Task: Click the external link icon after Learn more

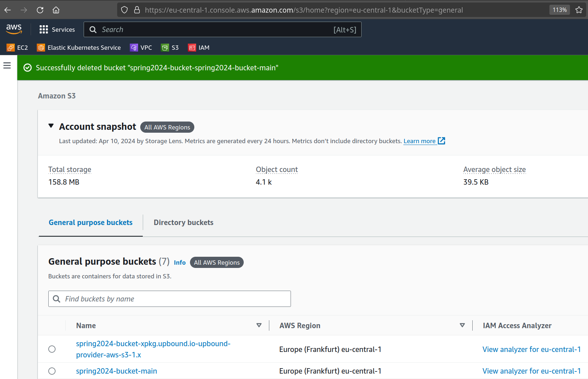Action: pyautogui.click(x=442, y=141)
